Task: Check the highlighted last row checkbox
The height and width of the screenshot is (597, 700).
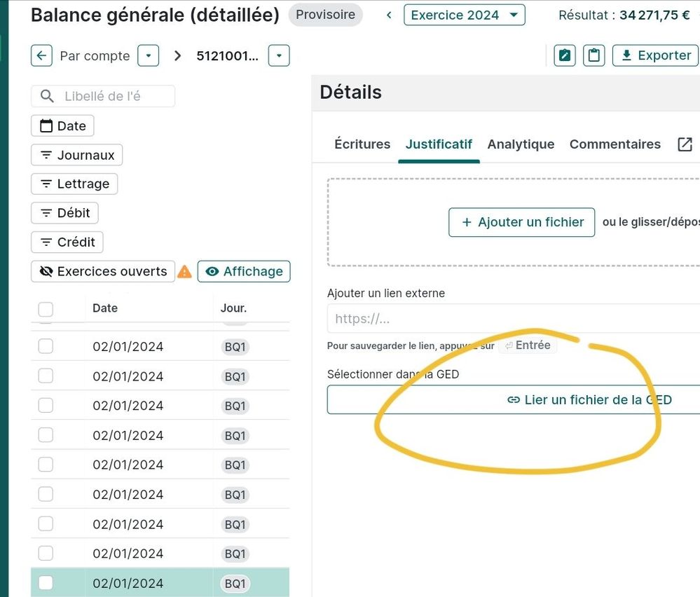Action: pos(46,583)
